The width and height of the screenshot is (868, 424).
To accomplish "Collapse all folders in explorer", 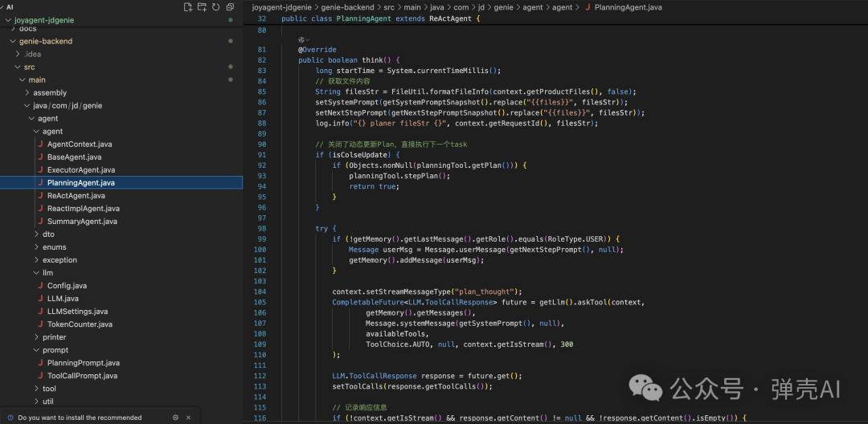I will click(230, 7).
